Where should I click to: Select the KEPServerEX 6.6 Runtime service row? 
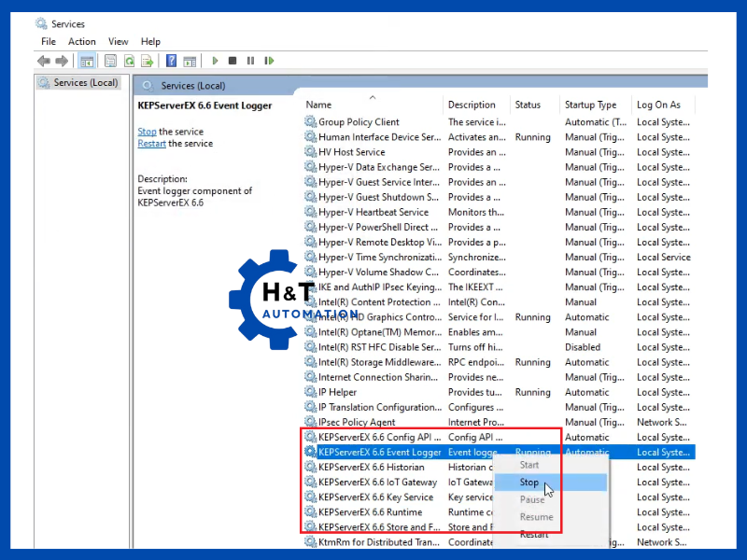click(x=370, y=512)
